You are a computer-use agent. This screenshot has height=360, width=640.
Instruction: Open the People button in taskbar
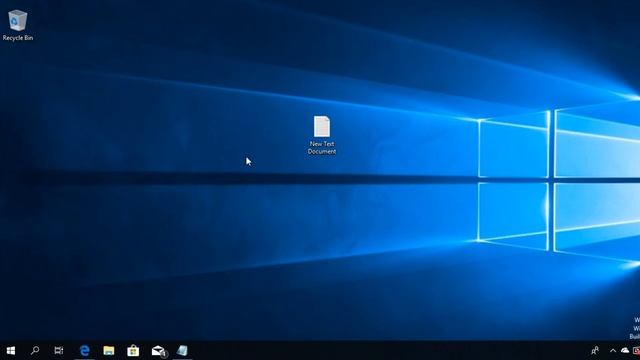tap(595, 350)
